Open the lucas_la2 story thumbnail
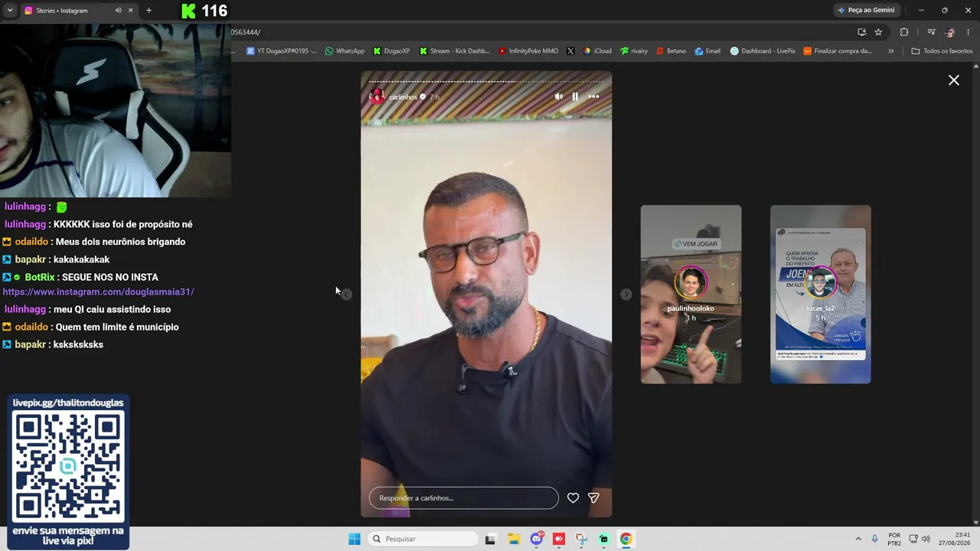980x551 pixels. (x=820, y=295)
